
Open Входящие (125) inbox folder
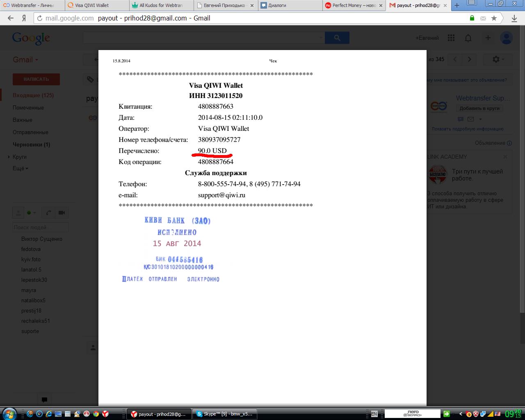point(33,95)
